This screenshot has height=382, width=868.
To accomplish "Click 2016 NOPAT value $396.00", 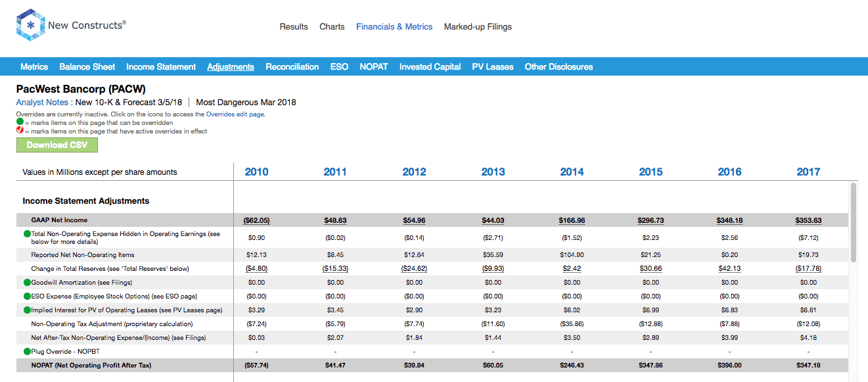I will click(x=729, y=365).
